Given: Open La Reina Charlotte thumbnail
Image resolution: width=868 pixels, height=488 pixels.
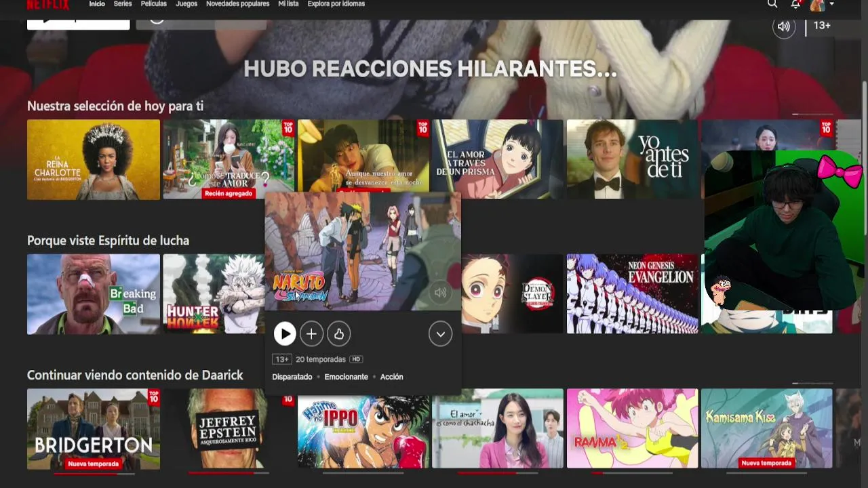Looking at the screenshot, I should tap(94, 160).
